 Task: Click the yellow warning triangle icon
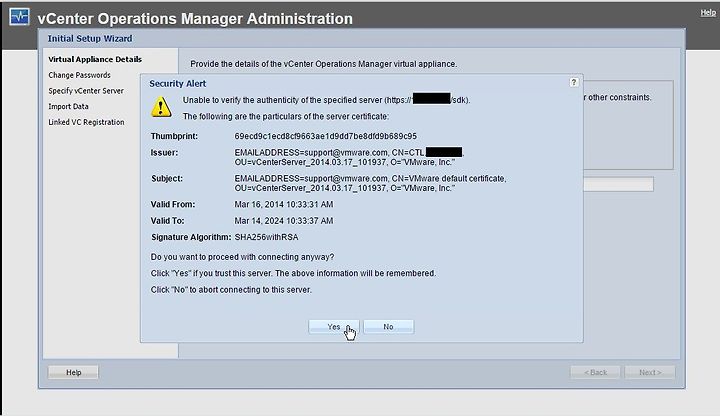pos(161,107)
